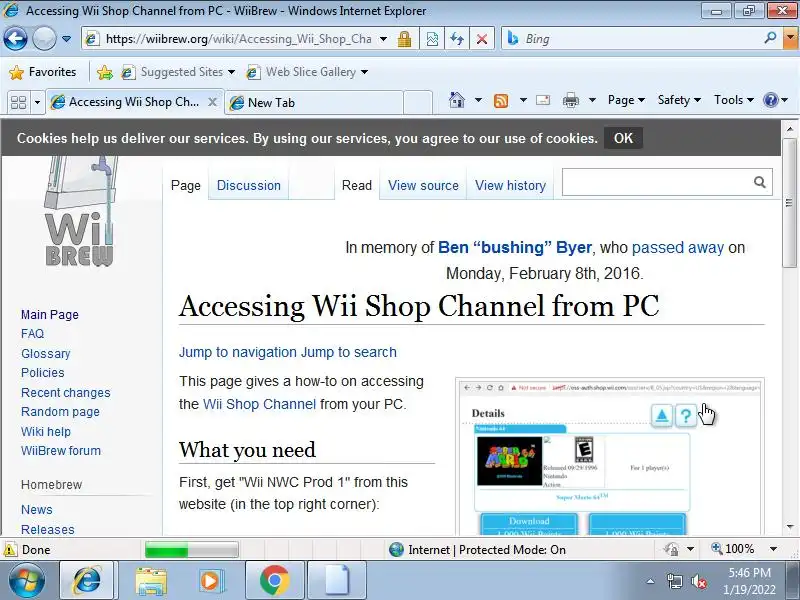Refresh the page with the refresh icon
800x600 pixels.
(x=457, y=39)
